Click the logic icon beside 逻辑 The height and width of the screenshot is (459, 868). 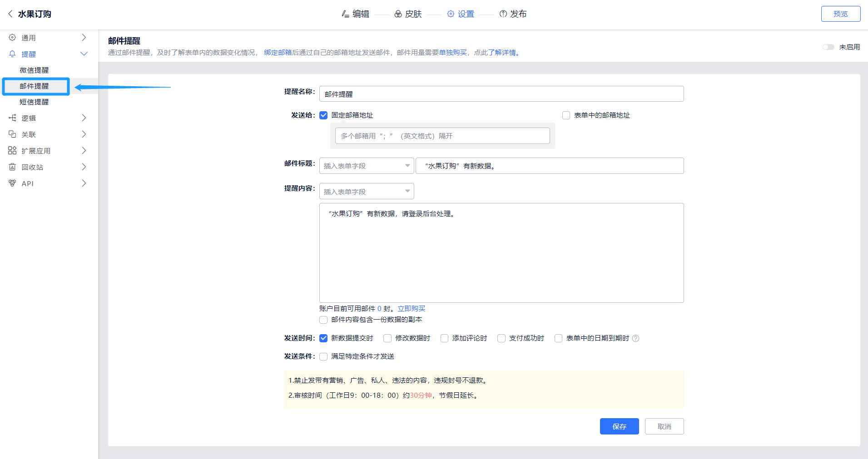12,118
